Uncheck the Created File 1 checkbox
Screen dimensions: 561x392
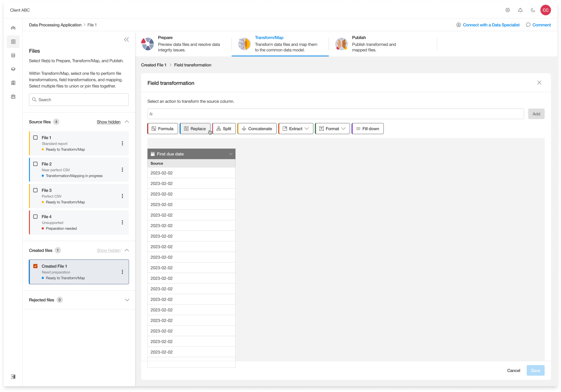35,266
